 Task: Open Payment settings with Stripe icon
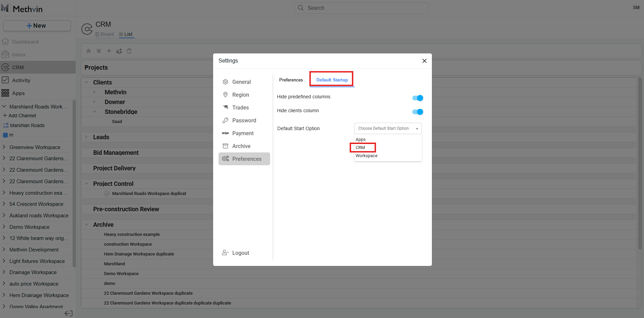(x=242, y=133)
